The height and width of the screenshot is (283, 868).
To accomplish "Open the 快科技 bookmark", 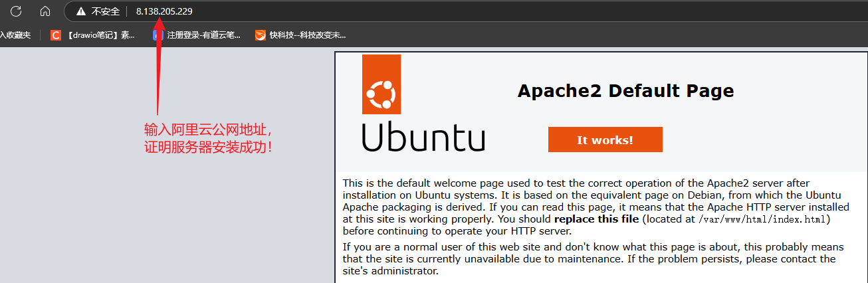I will click(300, 35).
